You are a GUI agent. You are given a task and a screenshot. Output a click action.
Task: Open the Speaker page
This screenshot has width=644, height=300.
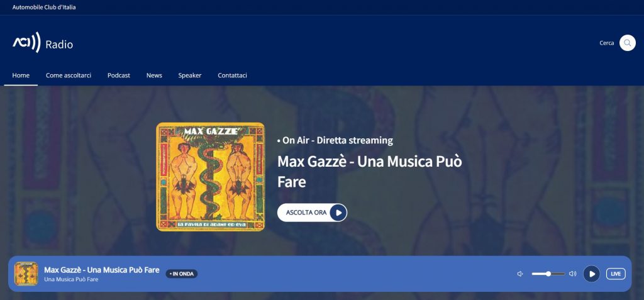[x=190, y=75]
